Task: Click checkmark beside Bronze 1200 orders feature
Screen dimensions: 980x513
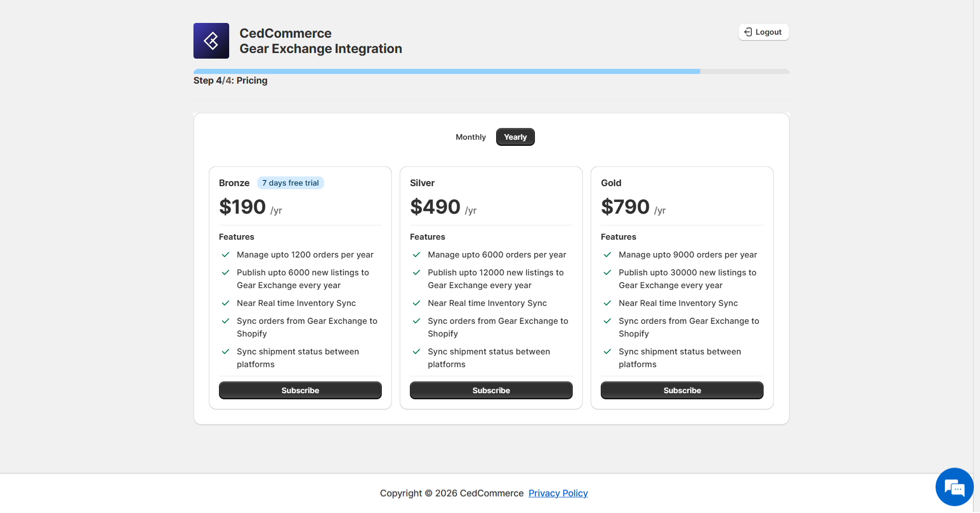Action: click(226, 254)
